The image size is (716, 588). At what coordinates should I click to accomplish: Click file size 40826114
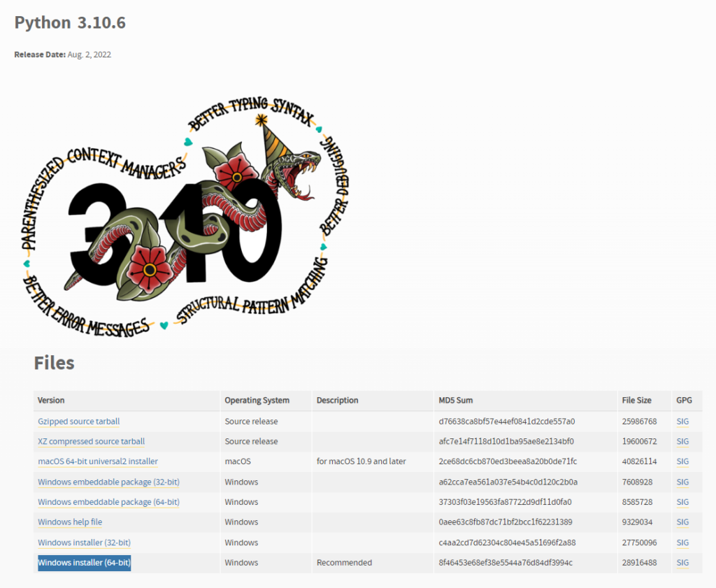pyautogui.click(x=639, y=461)
